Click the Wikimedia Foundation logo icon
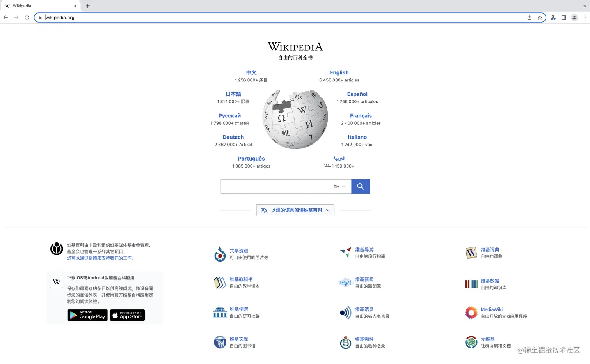The height and width of the screenshot is (364, 590). click(57, 249)
